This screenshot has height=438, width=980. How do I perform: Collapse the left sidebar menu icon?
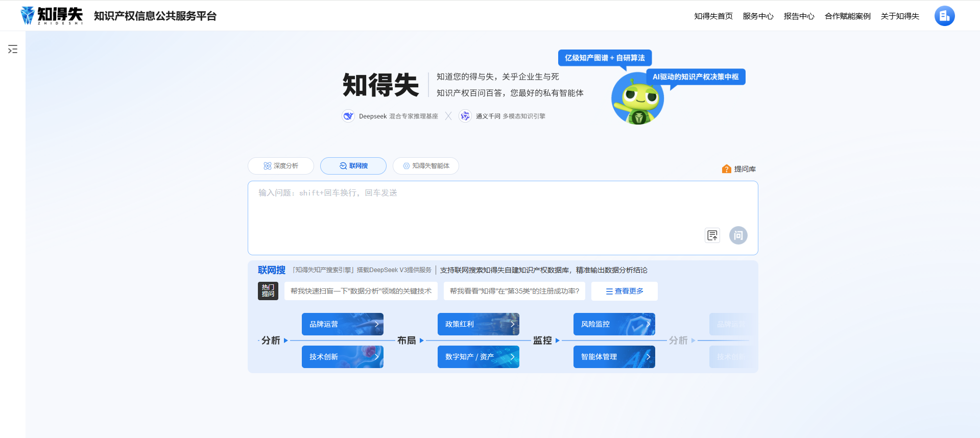(13, 49)
